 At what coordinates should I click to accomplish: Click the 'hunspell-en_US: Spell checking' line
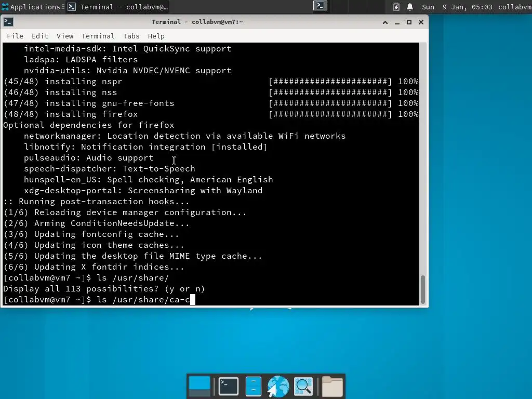click(x=148, y=179)
